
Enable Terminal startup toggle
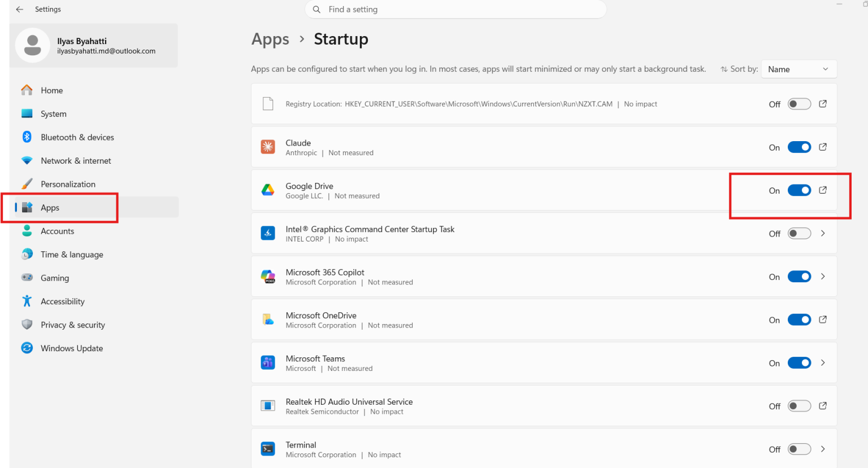[799, 449]
